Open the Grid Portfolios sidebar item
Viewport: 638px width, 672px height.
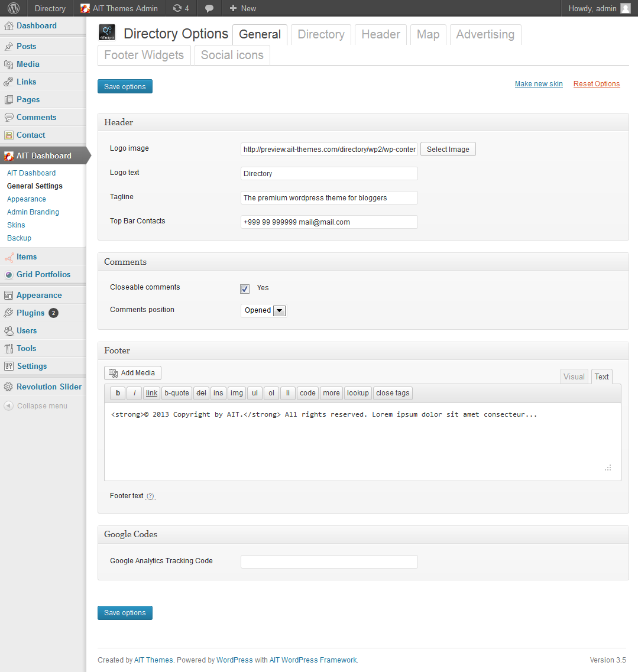click(x=43, y=274)
